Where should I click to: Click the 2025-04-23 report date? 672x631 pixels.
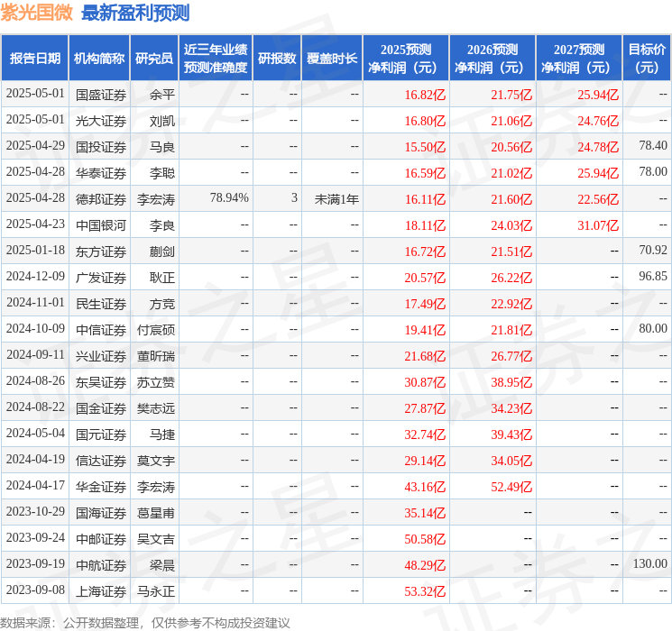point(35,224)
